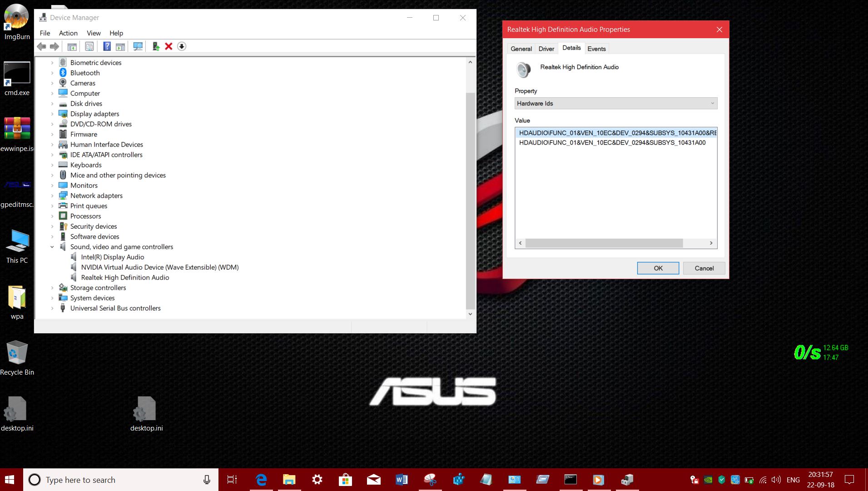Open the Property dropdown showing Hardware Ids
The height and width of the screenshot is (491, 868).
[x=616, y=103]
